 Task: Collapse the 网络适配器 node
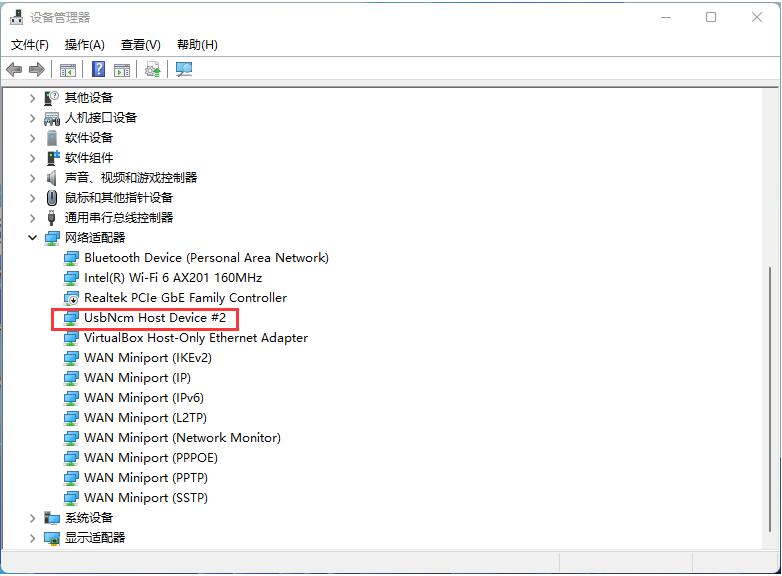coord(32,238)
